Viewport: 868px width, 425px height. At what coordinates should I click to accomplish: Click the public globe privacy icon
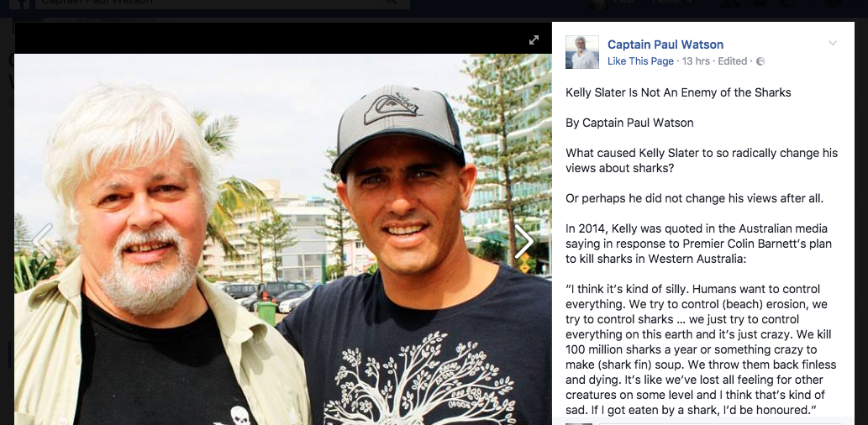(x=760, y=61)
